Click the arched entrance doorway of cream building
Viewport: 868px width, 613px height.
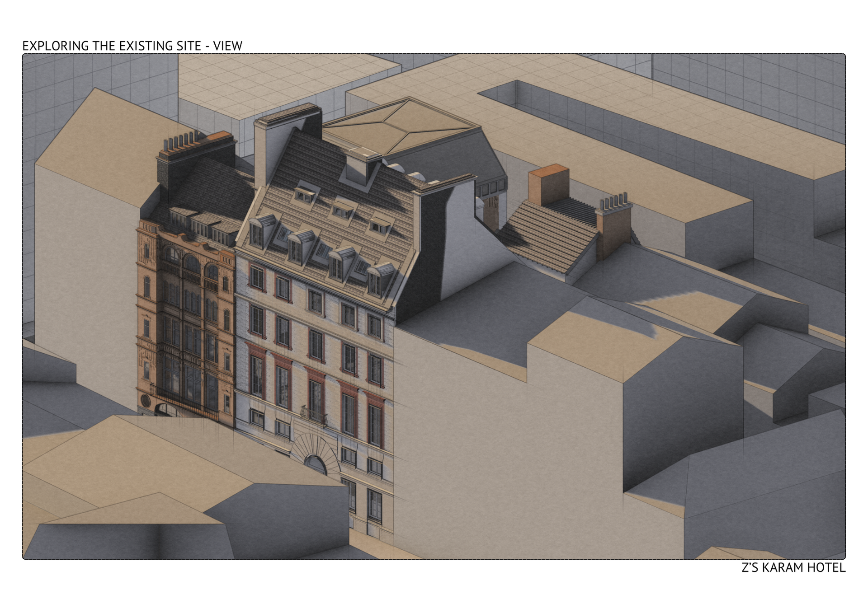315,463
